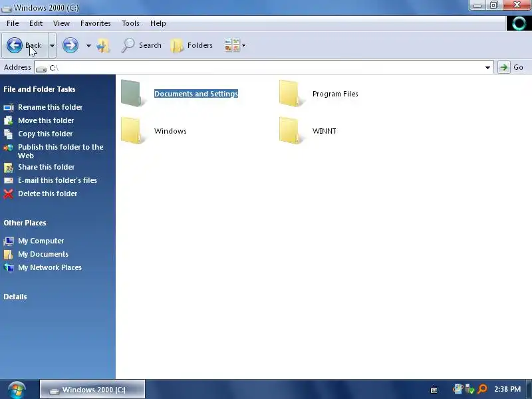The image size is (532, 399).
Task: Click Move this folder link
Action: coord(46,120)
